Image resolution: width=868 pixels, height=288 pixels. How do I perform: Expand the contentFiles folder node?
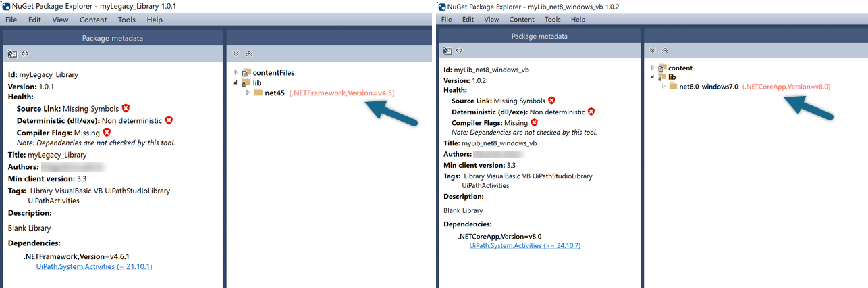[236, 72]
